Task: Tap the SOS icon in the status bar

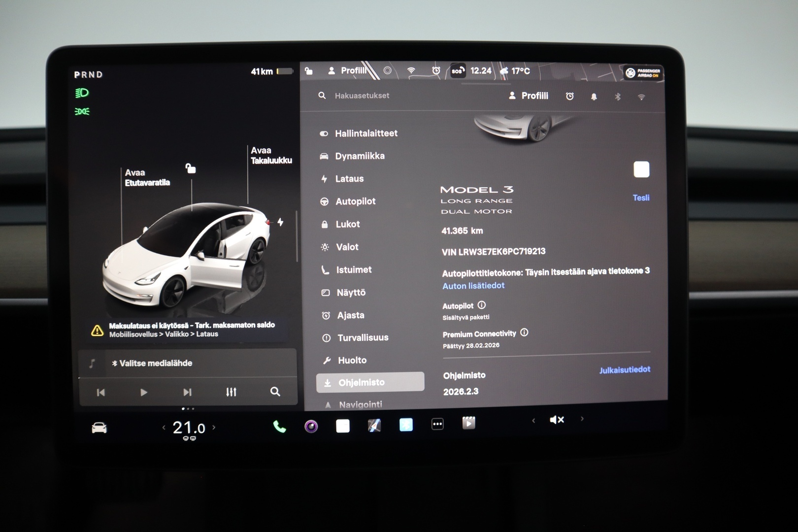Action: [x=456, y=71]
